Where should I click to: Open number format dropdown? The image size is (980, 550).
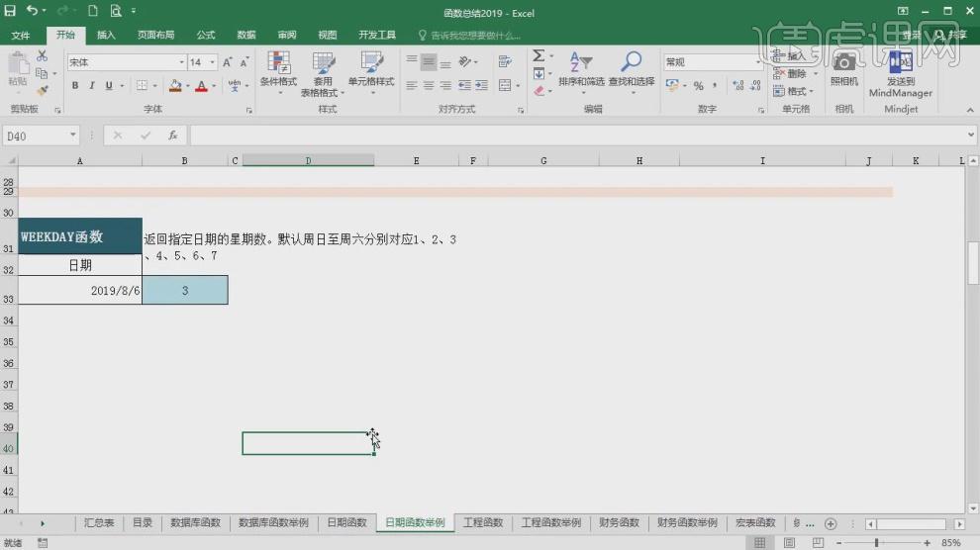tap(757, 62)
